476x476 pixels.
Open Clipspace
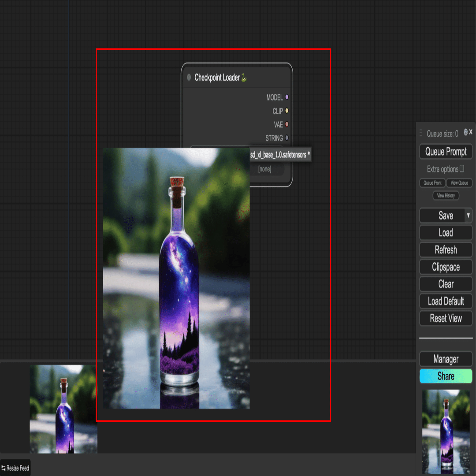446,267
